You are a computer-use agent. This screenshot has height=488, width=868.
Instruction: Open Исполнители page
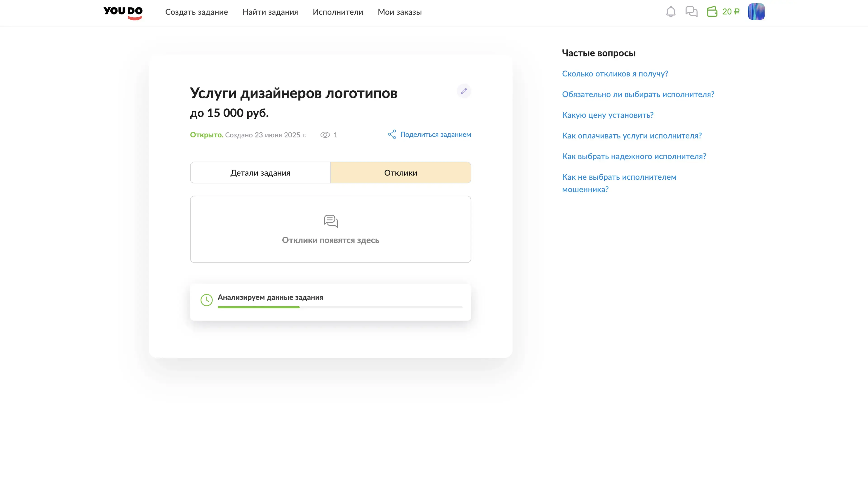coord(338,12)
